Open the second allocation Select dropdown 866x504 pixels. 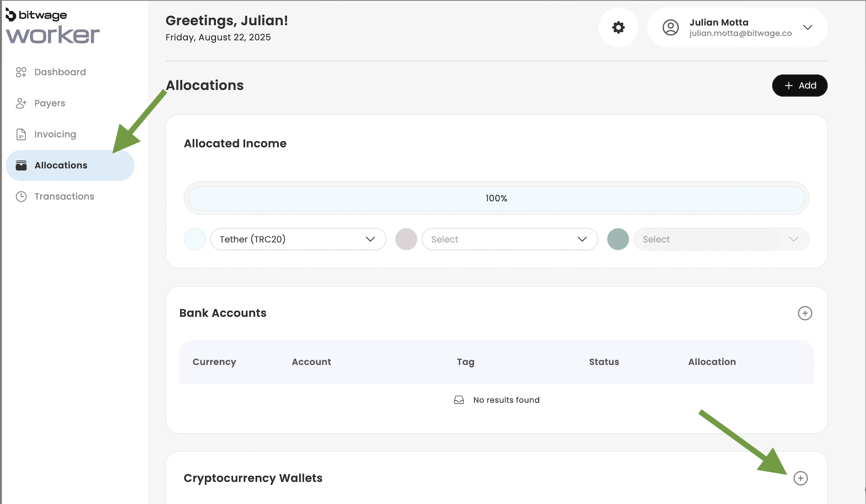coord(509,239)
